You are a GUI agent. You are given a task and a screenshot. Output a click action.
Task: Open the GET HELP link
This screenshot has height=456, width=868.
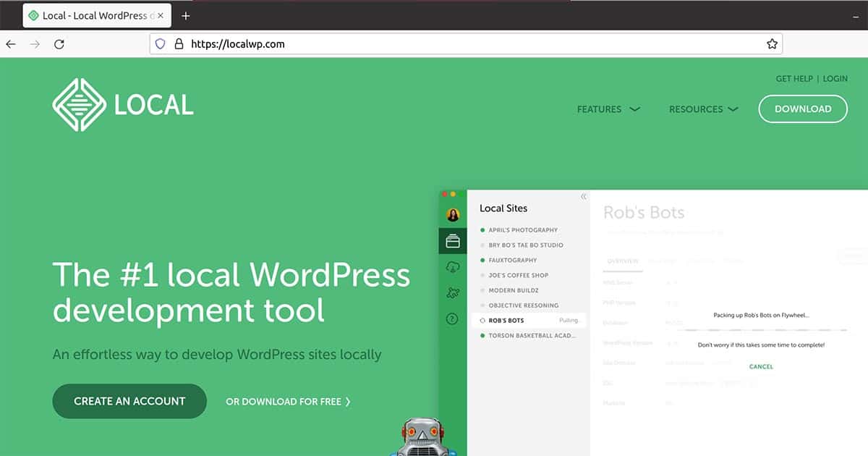tap(794, 79)
